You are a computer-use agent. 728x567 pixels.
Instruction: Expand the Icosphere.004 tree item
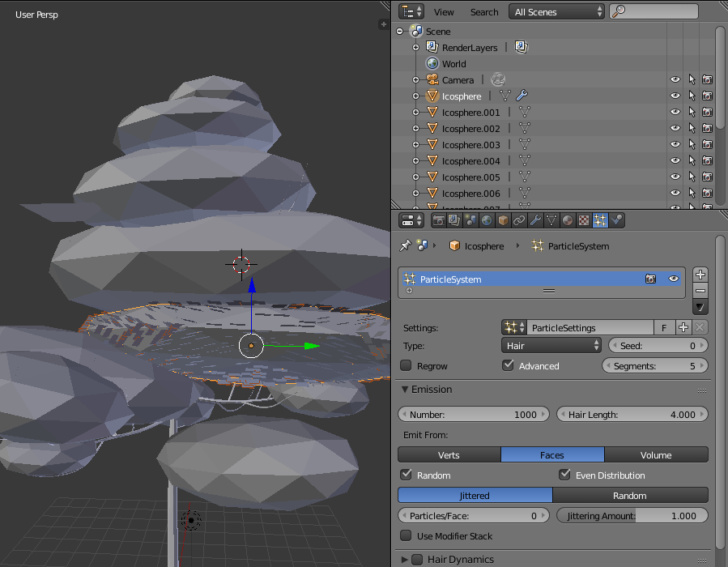tap(416, 160)
